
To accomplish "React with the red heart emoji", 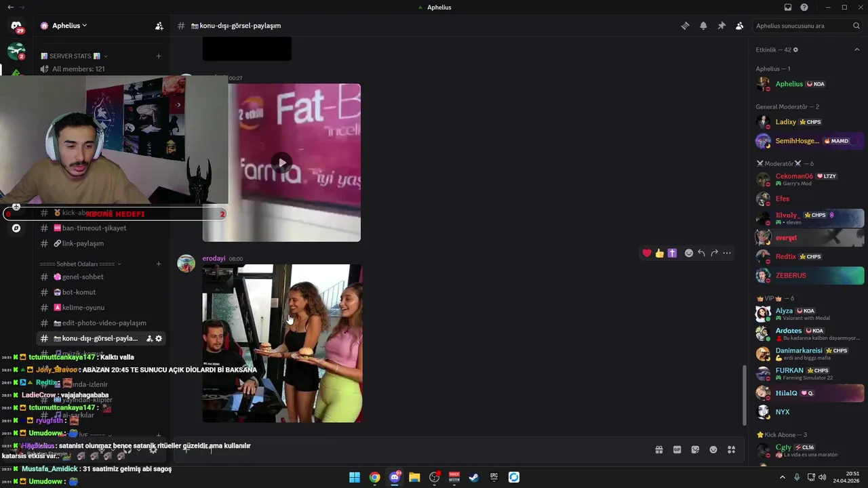I will click(647, 253).
